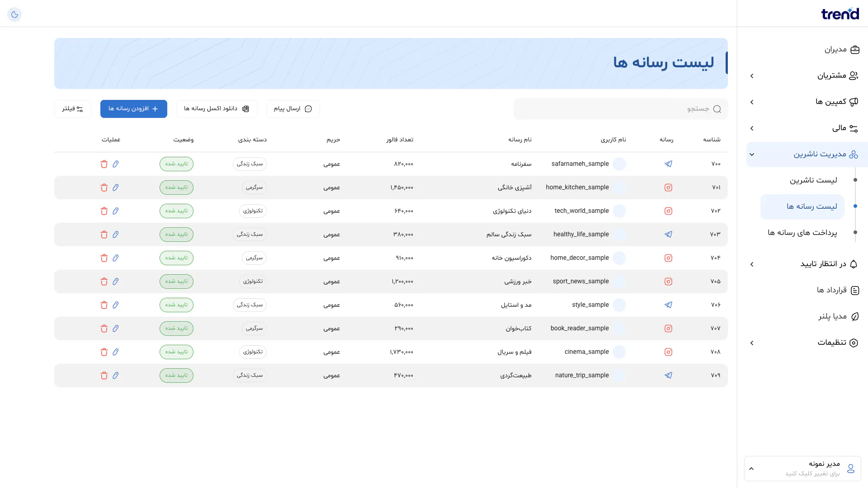Click the ارسال پیام button
The width and height of the screenshot is (868, 488).
coord(293,109)
